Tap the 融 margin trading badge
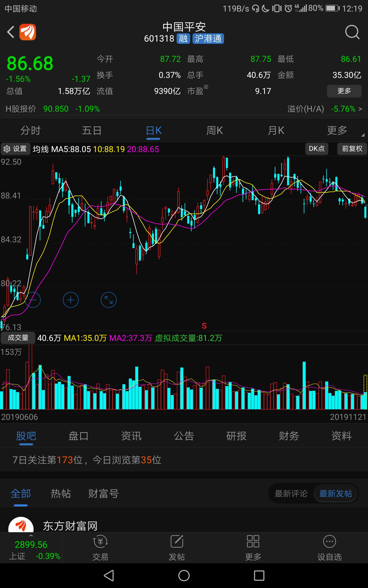The height and width of the screenshot is (588, 368). coord(183,38)
